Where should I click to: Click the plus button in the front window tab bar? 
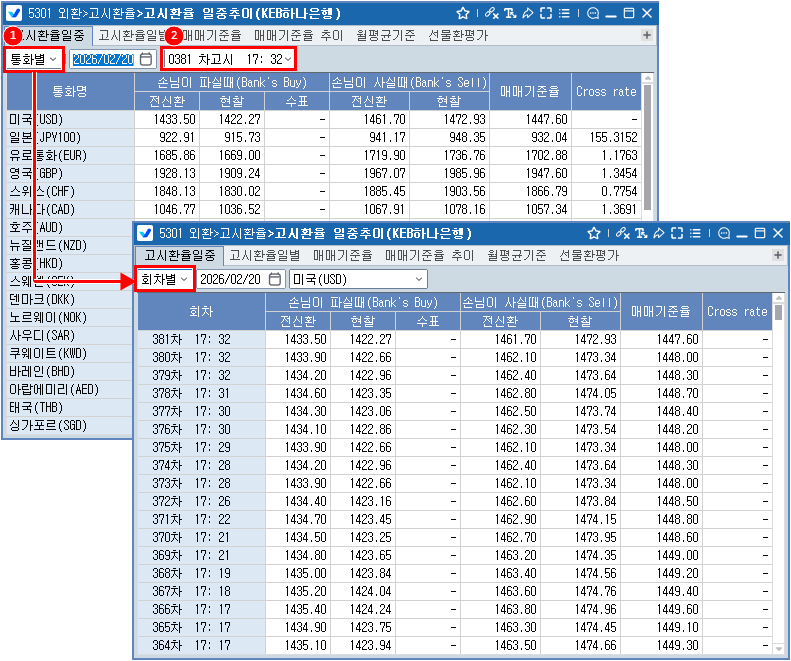(777, 256)
